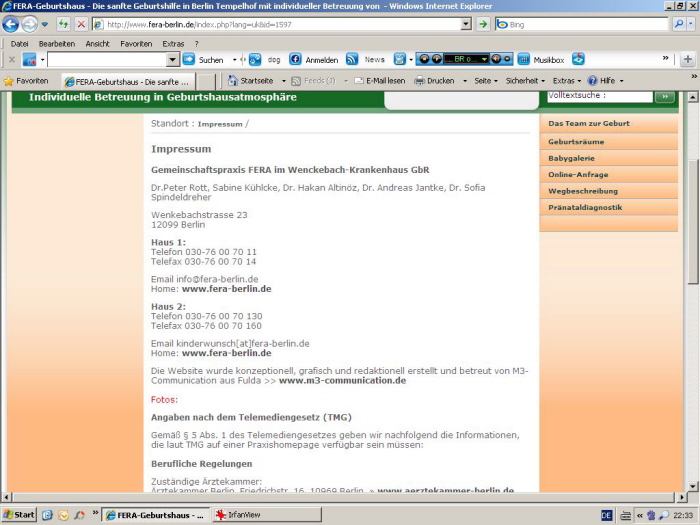
Task: Open the ? help menu
Action: click(196, 44)
